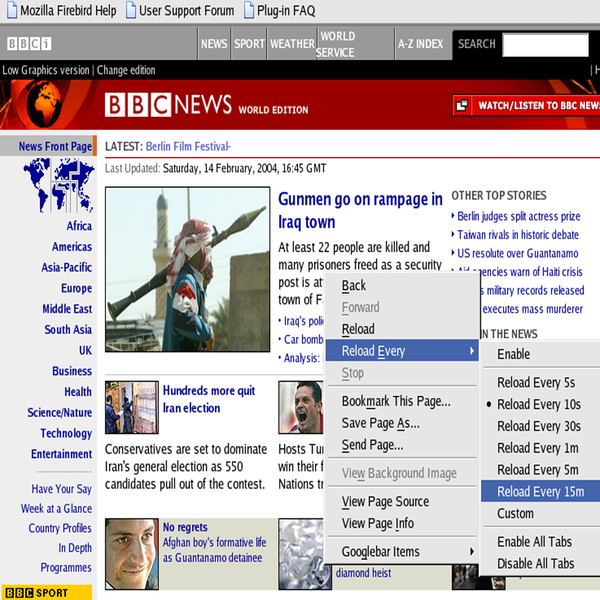Open No regrets Afghan boy story link

click(x=214, y=542)
